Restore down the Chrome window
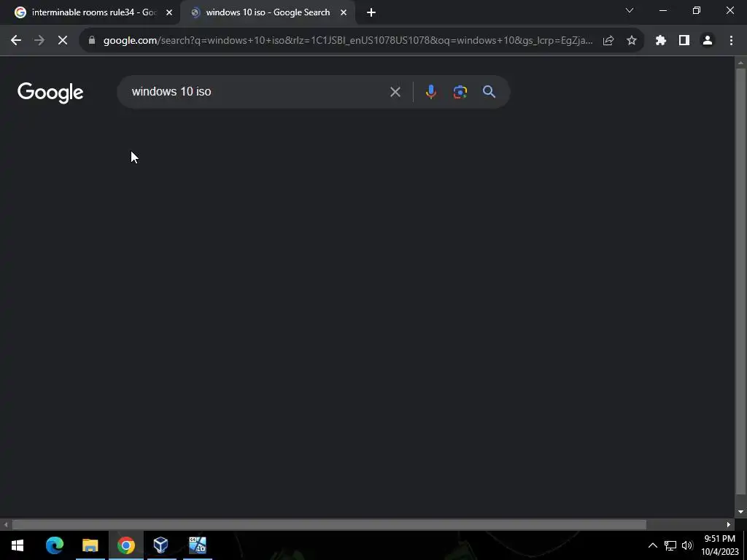 pyautogui.click(x=697, y=10)
